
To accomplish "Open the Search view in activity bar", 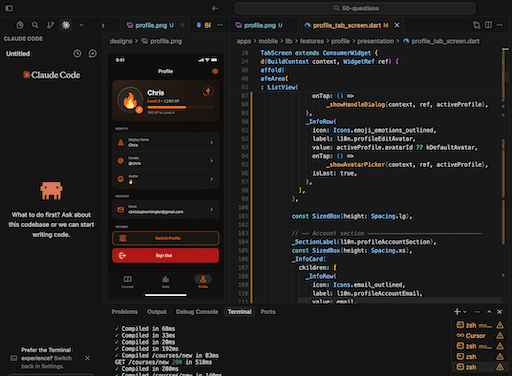I will pos(35,25).
